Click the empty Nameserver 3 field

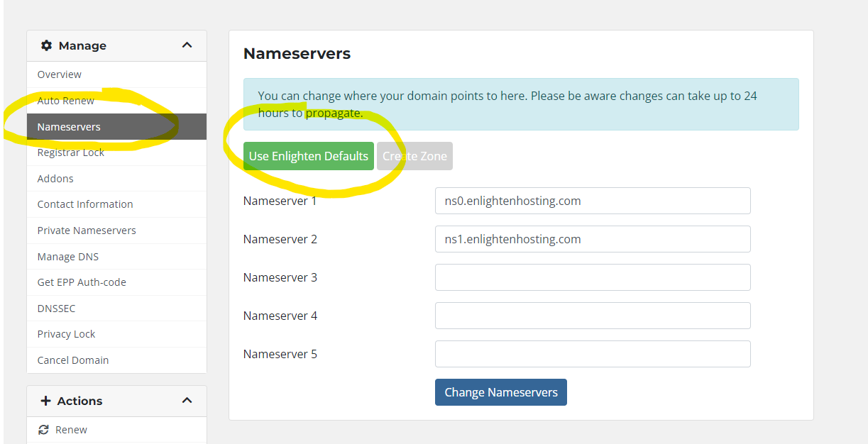tap(593, 277)
